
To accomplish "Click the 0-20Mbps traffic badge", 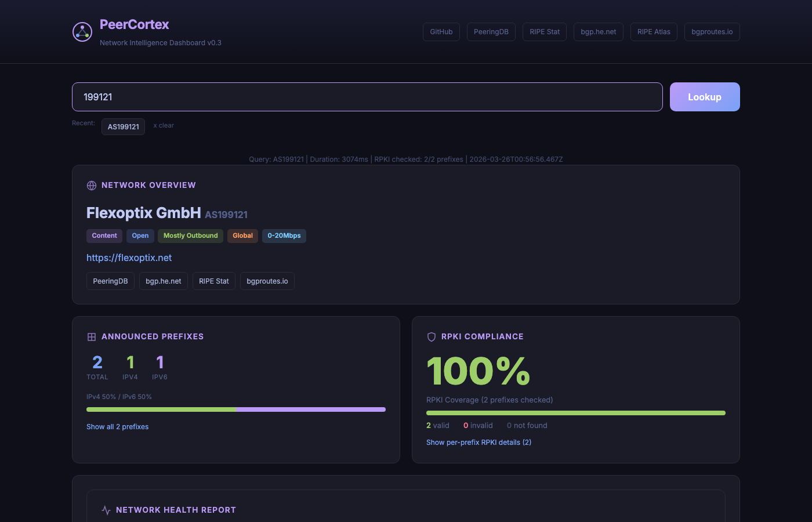I will click(284, 236).
